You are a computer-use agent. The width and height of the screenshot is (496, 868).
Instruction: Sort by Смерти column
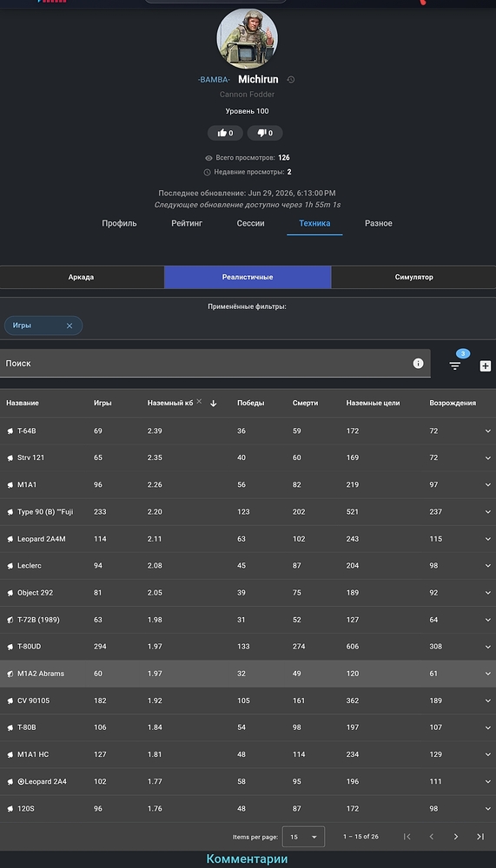pos(306,403)
